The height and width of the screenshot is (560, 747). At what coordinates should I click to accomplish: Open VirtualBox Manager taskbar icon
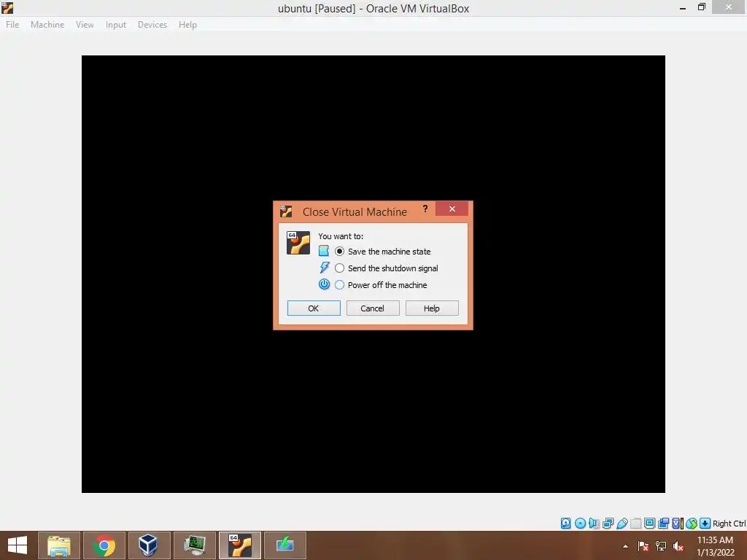coord(150,545)
